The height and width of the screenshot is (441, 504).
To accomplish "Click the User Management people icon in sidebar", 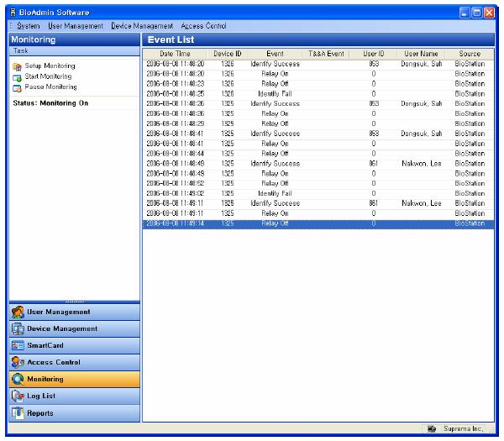I will point(18,312).
